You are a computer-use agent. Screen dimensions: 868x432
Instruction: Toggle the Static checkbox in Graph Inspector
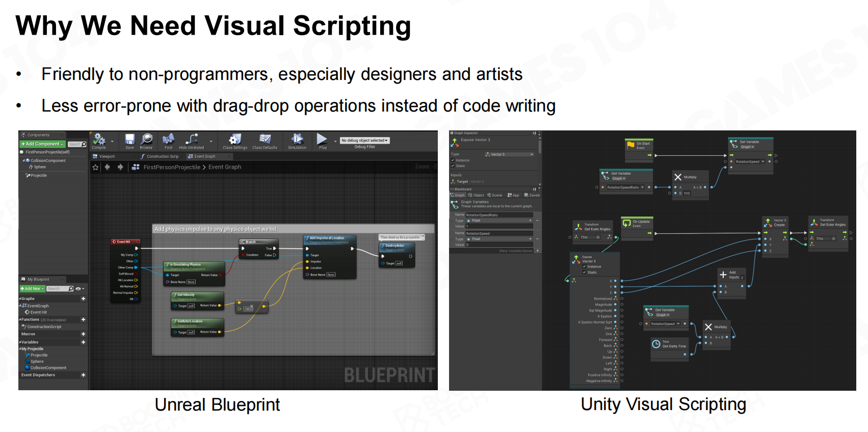click(453, 166)
